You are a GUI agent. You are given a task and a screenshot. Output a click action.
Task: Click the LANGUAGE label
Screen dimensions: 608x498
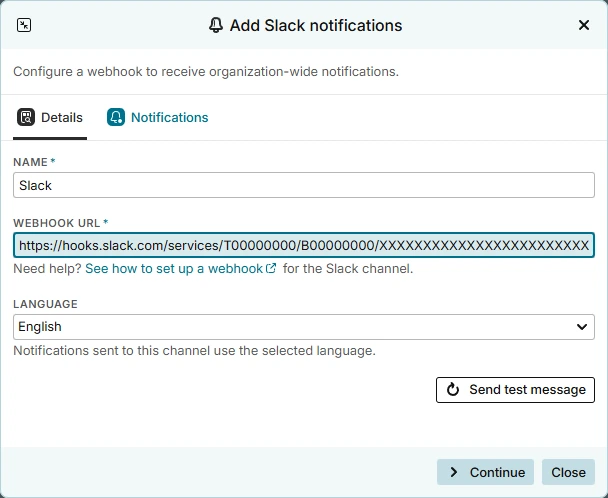45,304
